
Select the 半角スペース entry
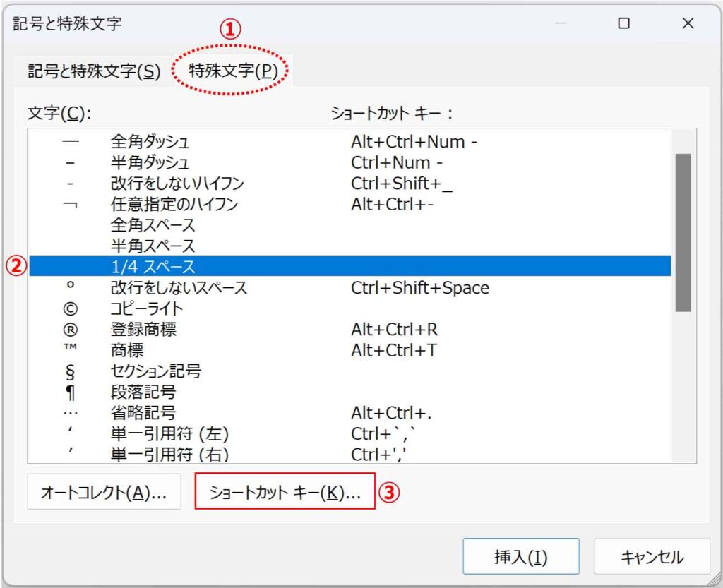(x=350, y=246)
